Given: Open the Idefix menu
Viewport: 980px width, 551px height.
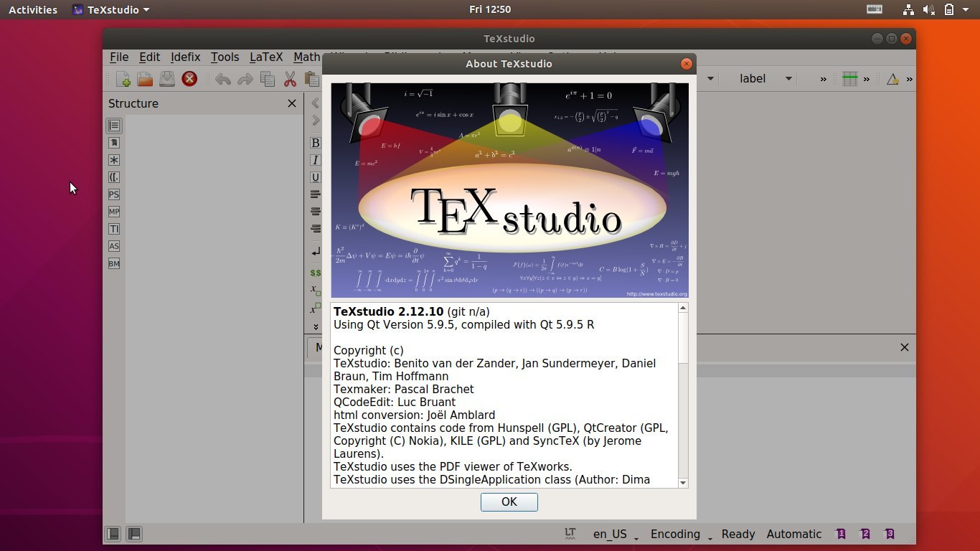Looking at the screenshot, I should click(x=186, y=57).
